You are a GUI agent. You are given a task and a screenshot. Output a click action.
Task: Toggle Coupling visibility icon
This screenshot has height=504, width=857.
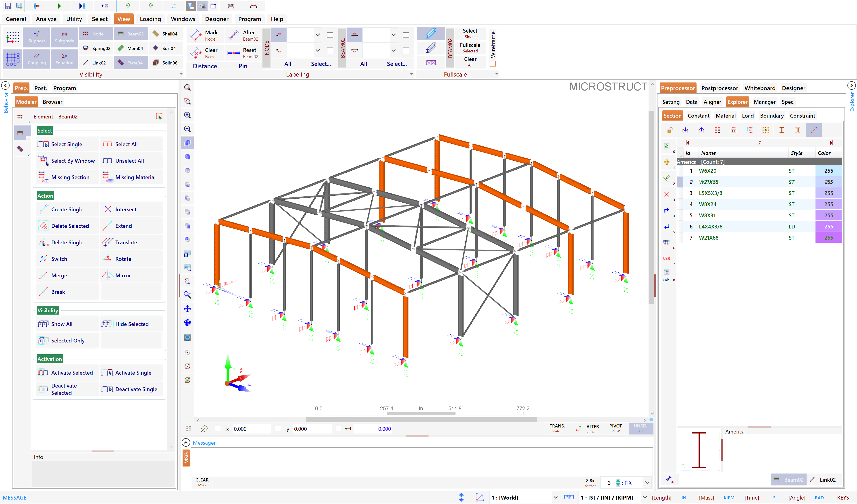(37, 59)
